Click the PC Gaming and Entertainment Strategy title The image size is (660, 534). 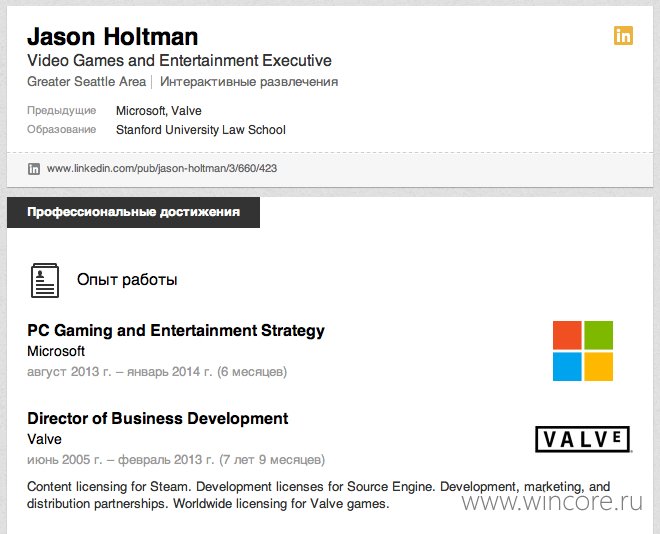pos(176,331)
